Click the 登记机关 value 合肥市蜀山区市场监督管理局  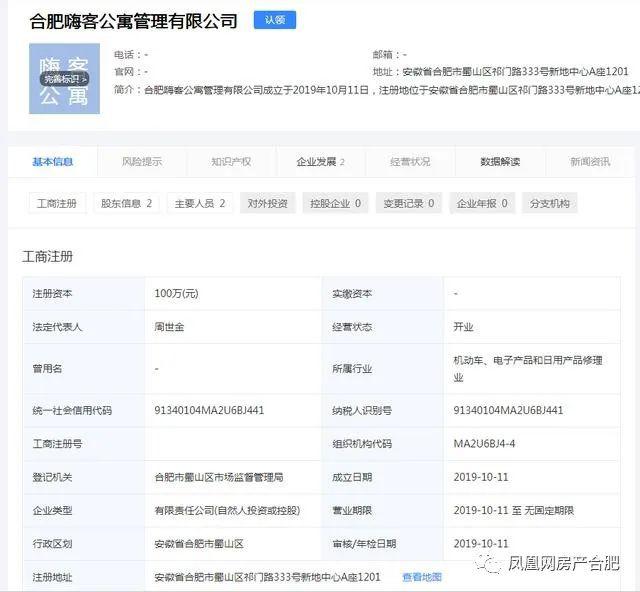click(219, 477)
